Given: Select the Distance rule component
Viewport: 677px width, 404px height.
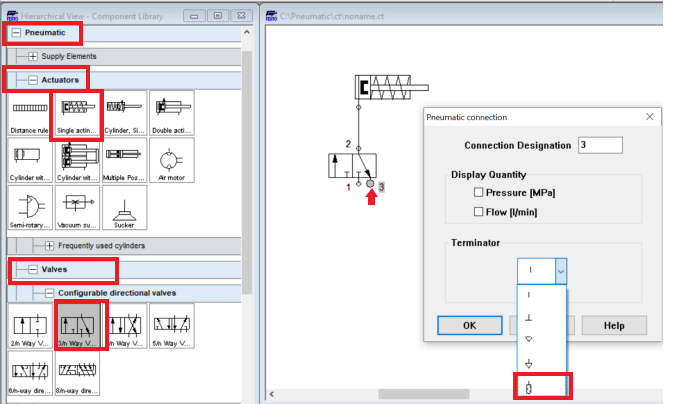Looking at the screenshot, I should pyautogui.click(x=30, y=113).
